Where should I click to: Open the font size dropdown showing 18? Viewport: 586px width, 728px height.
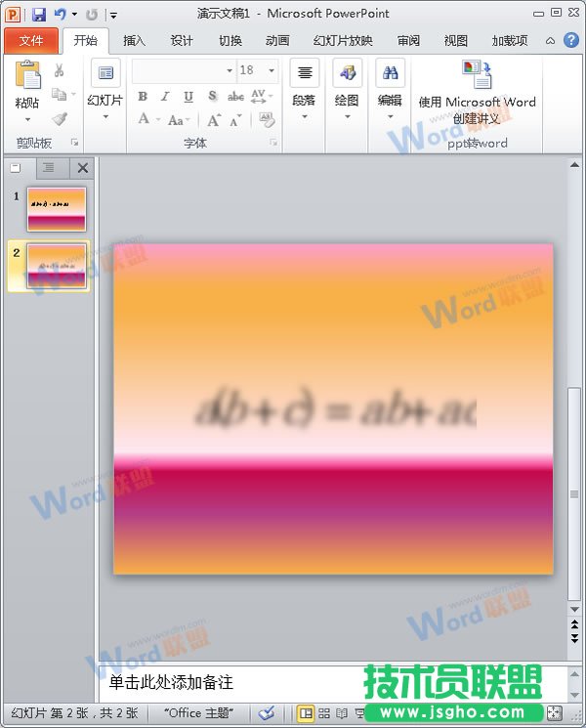tap(271, 70)
